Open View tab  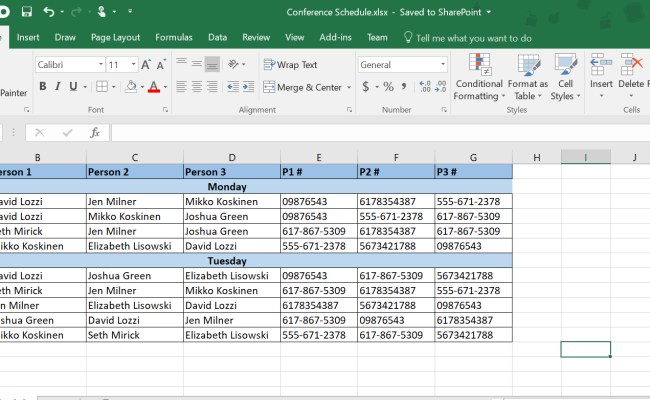294,37
